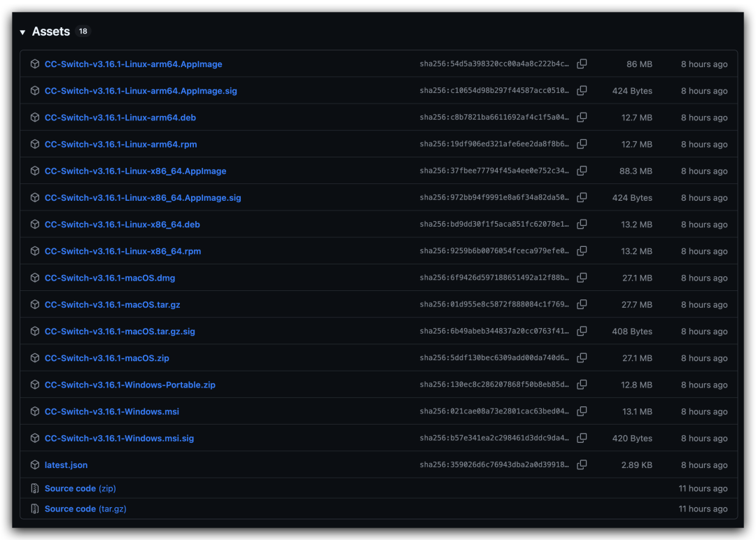Screen dimensions: 756x540
Task: Download CC-Switch-v3.16.1-Linux-x86_64.AppImage
Action: [x=136, y=171]
